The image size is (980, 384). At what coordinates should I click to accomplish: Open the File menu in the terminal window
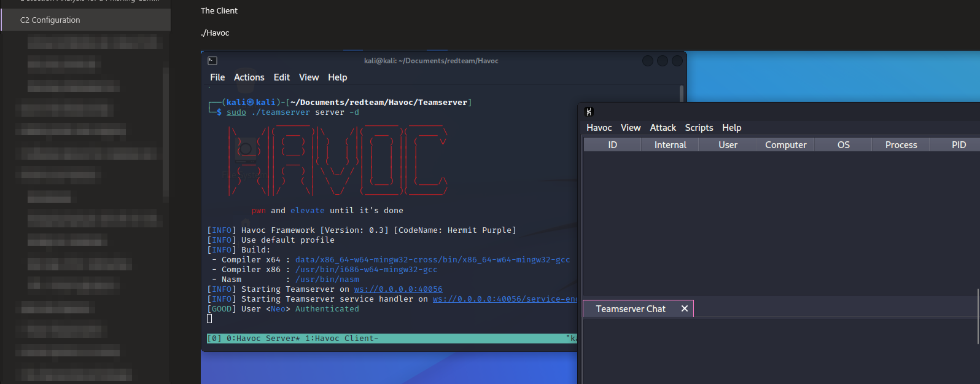pyautogui.click(x=217, y=77)
